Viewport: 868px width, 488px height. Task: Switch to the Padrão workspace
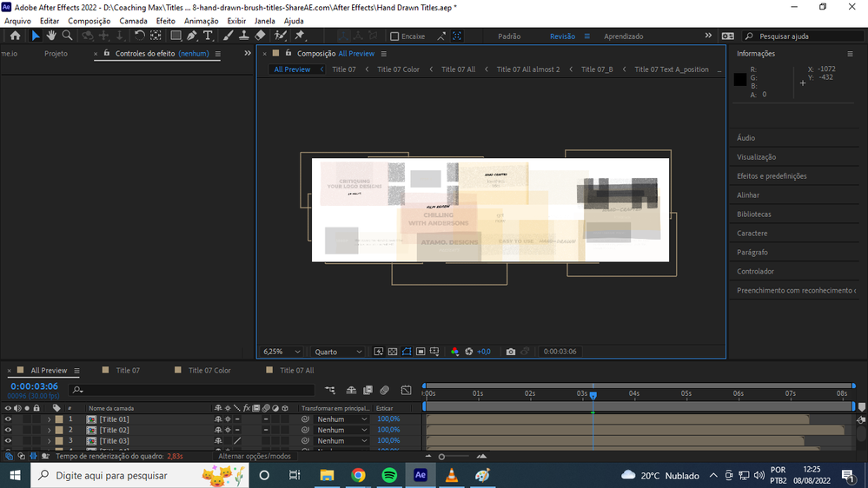coord(509,36)
